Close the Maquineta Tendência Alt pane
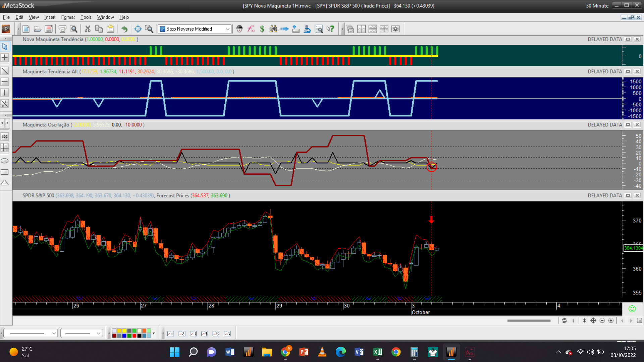644x362 pixels. [x=637, y=71]
